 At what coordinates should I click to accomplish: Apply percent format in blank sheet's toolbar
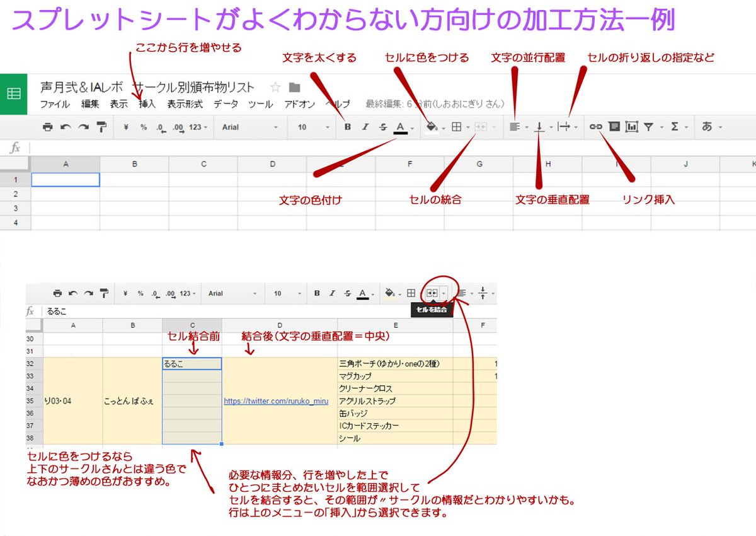[x=144, y=127]
